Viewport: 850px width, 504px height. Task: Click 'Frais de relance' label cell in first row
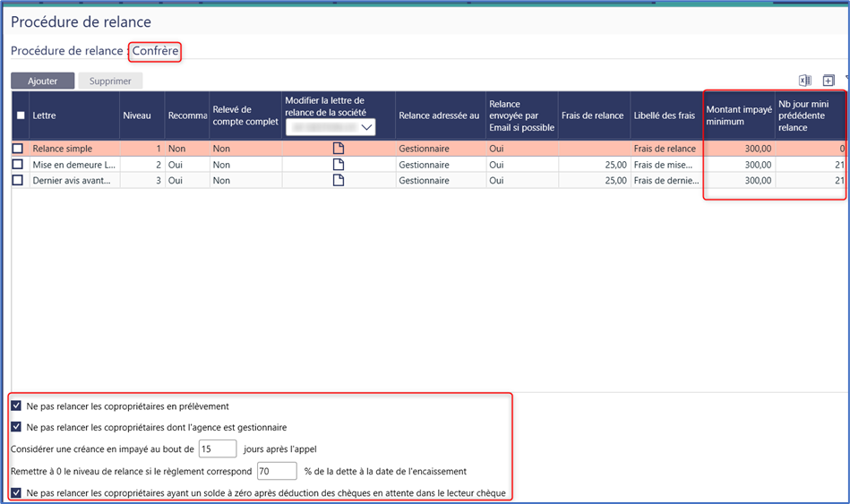(x=666, y=149)
